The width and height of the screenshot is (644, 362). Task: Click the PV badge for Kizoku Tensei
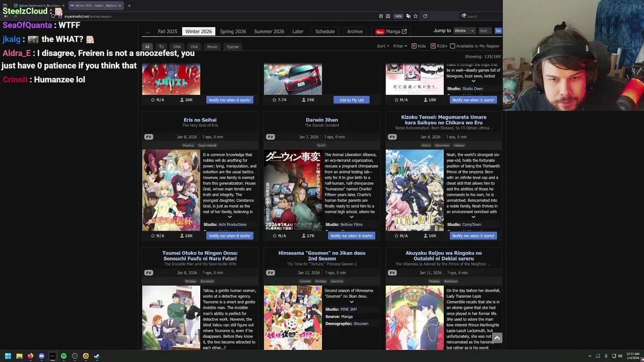point(392,137)
